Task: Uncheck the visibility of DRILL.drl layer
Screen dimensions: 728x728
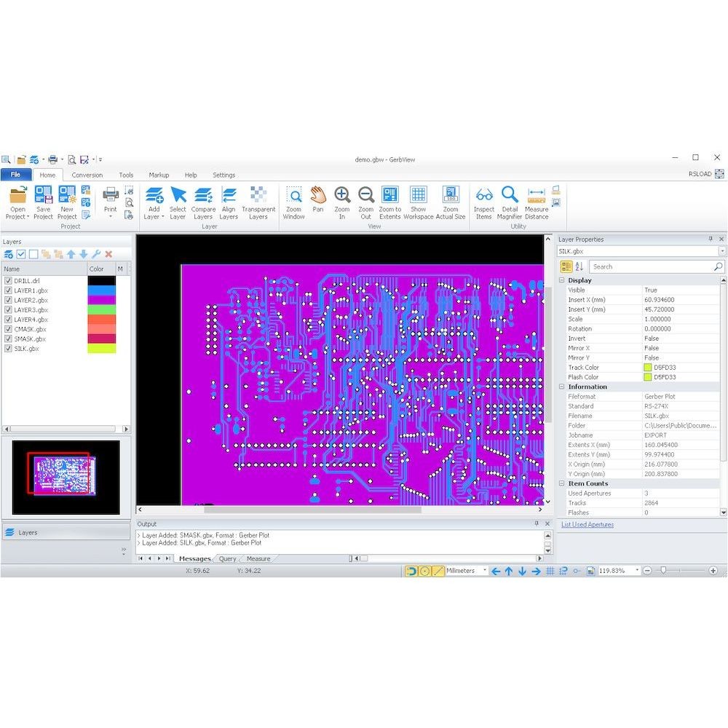Action: (9, 280)
